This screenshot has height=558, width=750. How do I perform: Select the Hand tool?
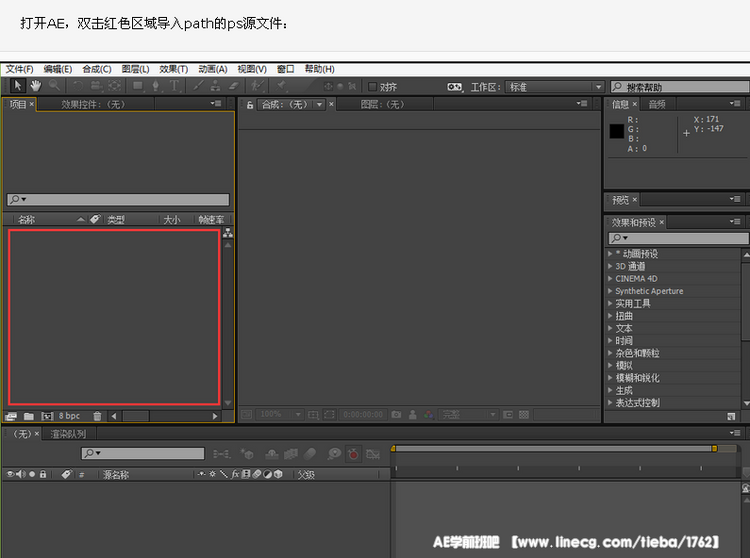(x=36, y=86)
